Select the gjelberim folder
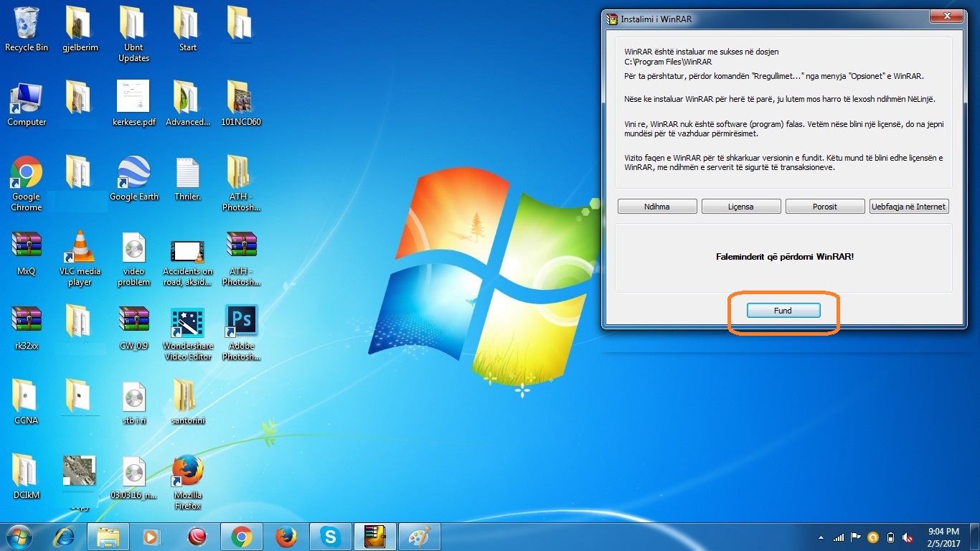Image resolution: width=980 pixels, height=551 pixels. click(80, 29)
